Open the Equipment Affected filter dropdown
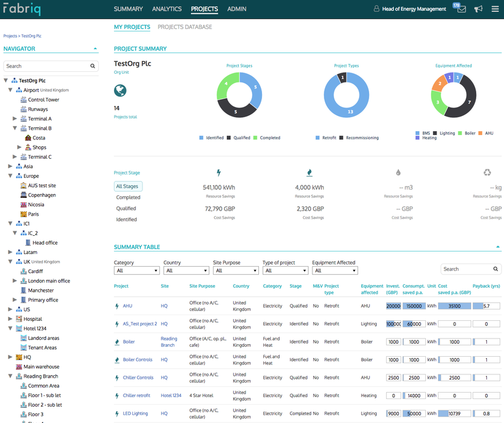The image size is (504, 423). [335, 270]
